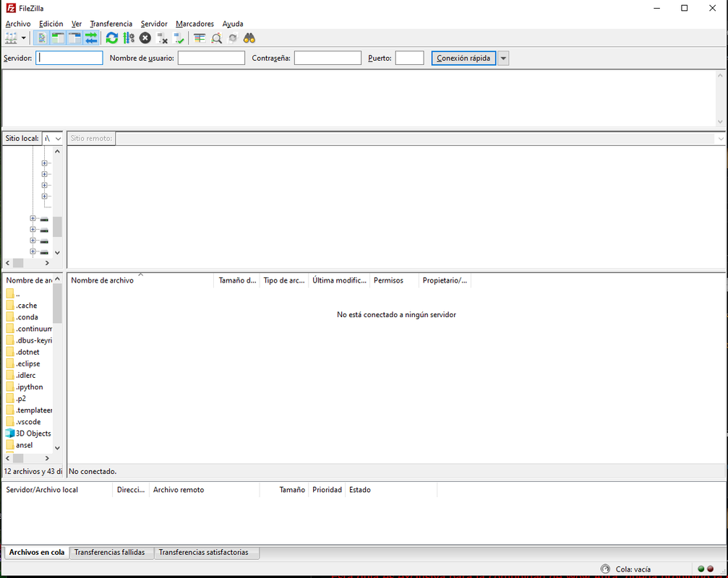Open the Marcadores menu
Screen dimensions: 728x578
(x=195, y=24)
